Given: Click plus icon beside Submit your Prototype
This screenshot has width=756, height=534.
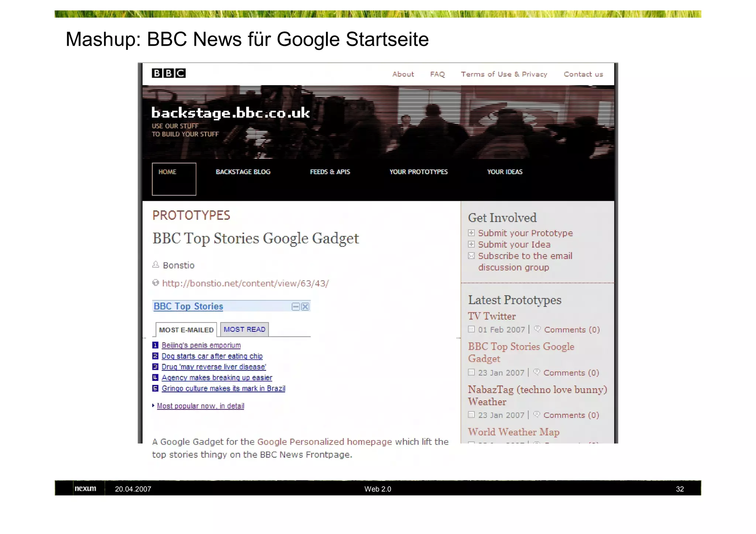Looking at the screenshot, I should (x=471, y=233).
